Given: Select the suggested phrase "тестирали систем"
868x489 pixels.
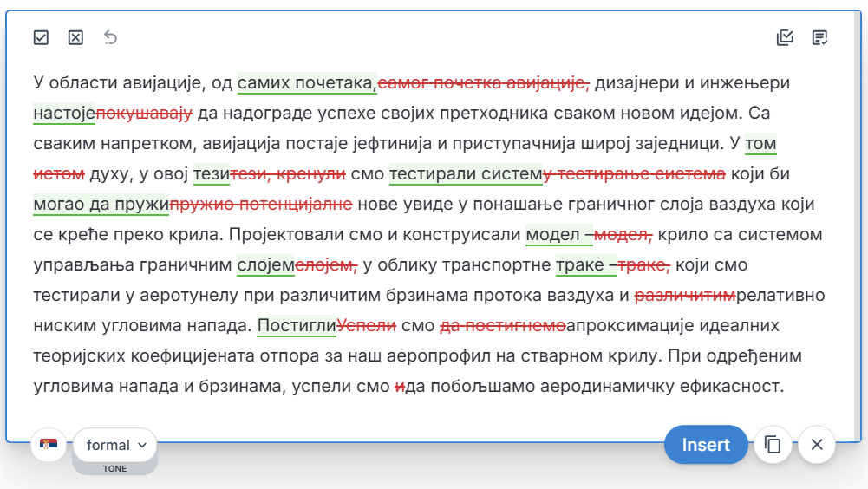Looking at the screenshot, I should 466,174.
